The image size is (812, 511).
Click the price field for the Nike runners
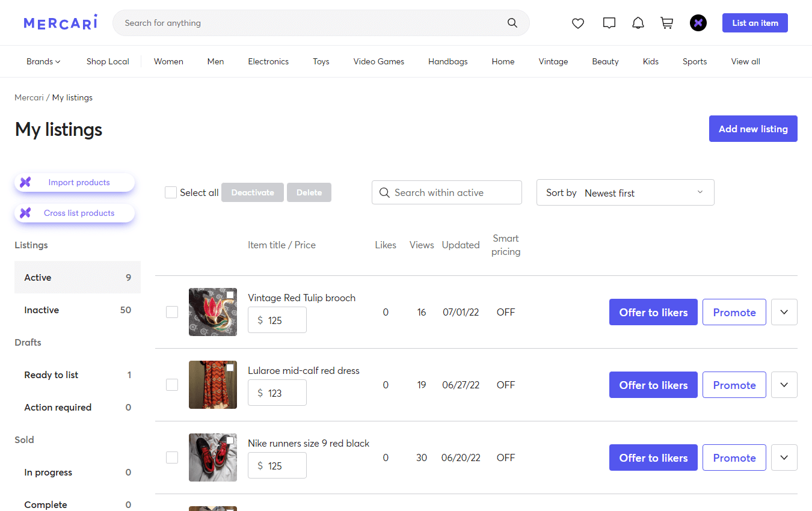point(277,465)
